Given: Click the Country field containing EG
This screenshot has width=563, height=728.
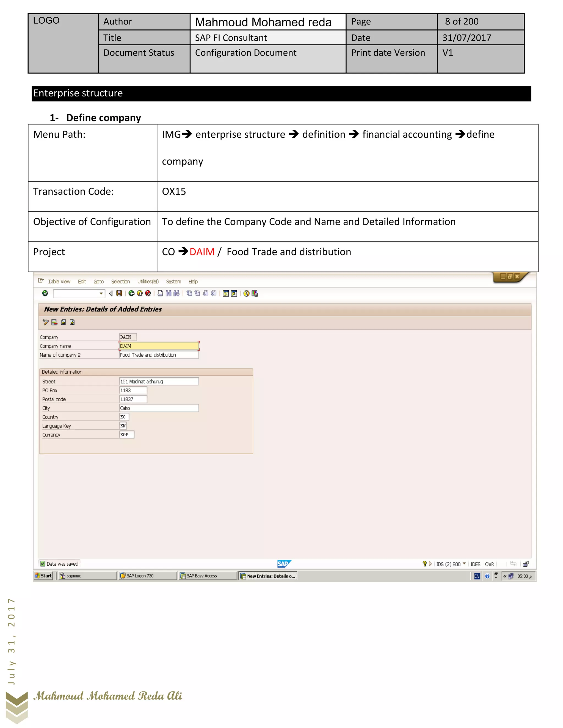Looking at the screenshot, I should click(124, 417).
